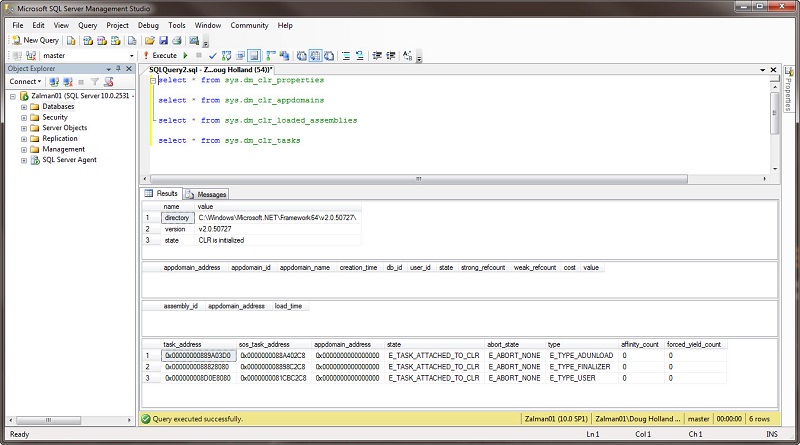Click the Print icon in the toolbar
The height and width of the screenshot is (445, 800).
(x=177, y=40)
